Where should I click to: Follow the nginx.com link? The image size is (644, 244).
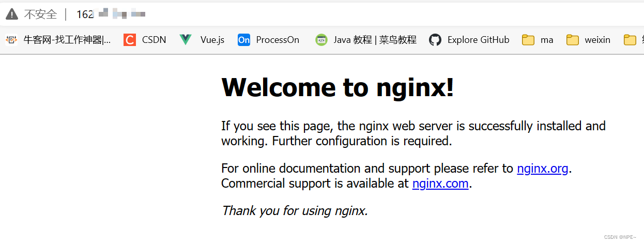[x=440, y=184]
